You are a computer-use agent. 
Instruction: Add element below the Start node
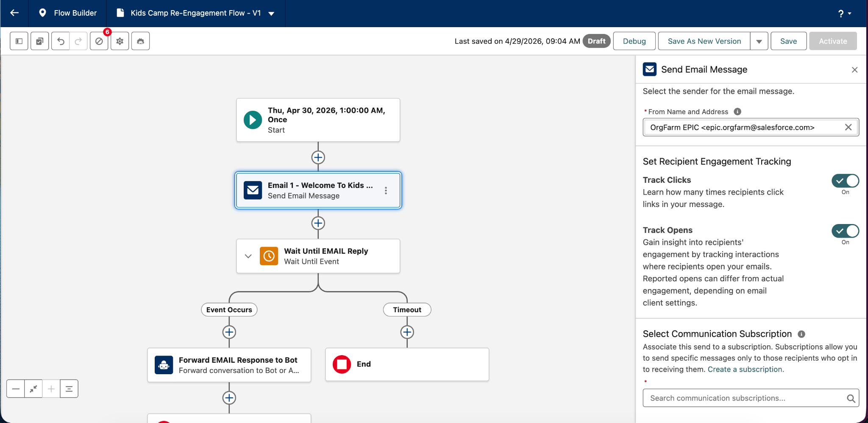pyautogui.click(x=318, y=157)
